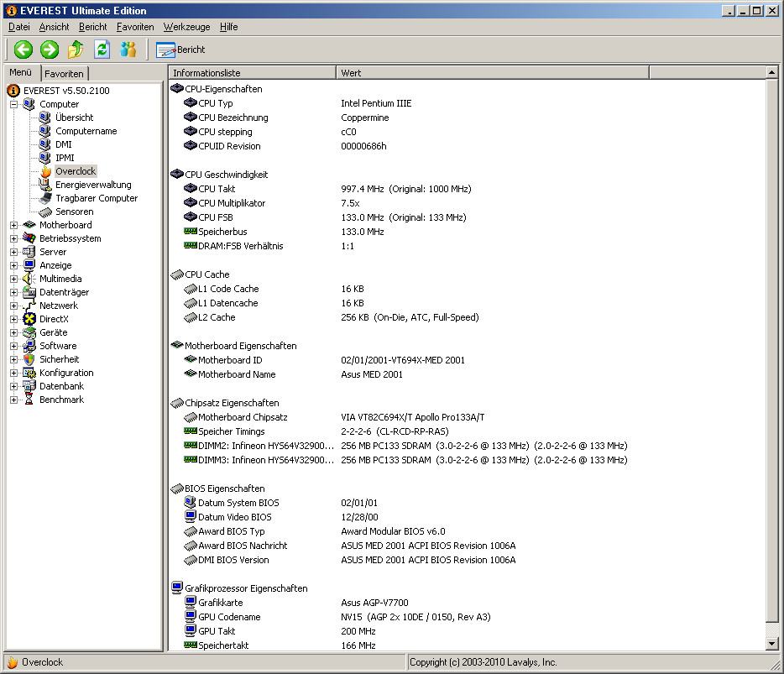Image resolution: width=784 pixels, height=674 pixels.
Task: Click the Datenträger drive icon
Action: click(29, 292)
